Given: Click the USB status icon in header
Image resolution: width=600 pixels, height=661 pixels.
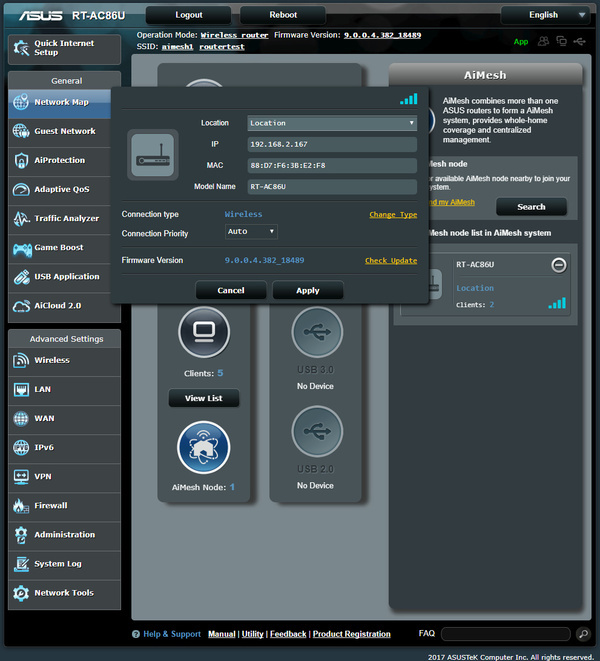Looking at the screenshot, I should coord(580,41).
